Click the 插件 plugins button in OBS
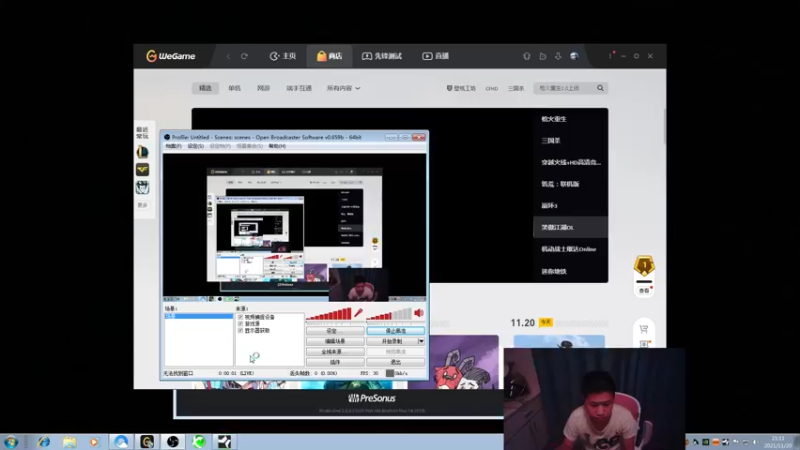This screenshot has height=450, width=800. pyautogui.click(x=335, y=362)
